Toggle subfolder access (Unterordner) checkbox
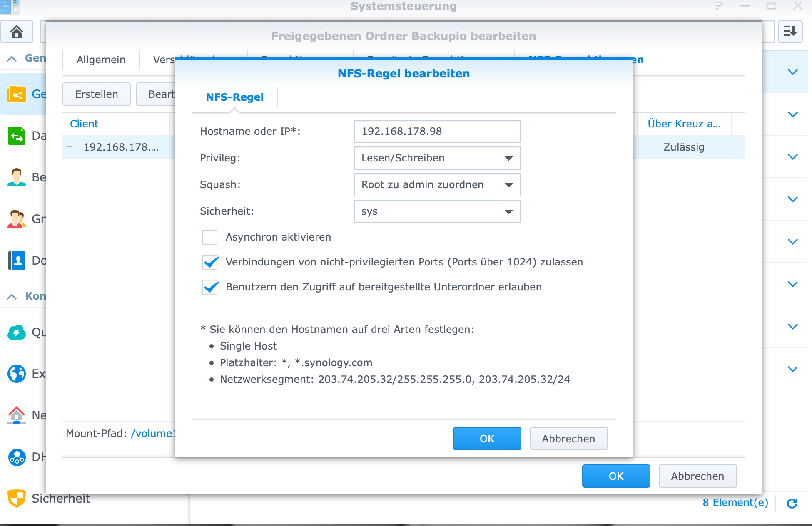The height and width of the screenshot is (526, 812). tap(210, 287)
